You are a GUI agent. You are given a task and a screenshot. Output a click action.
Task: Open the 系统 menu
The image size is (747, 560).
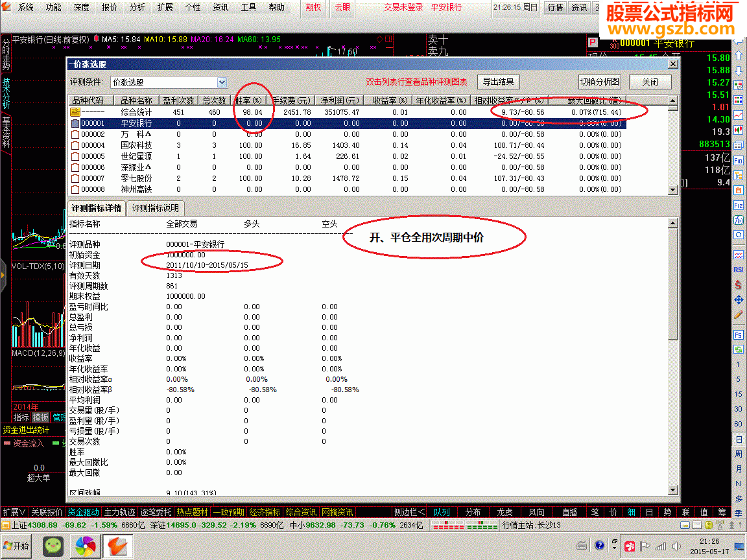tap(26, 7)
